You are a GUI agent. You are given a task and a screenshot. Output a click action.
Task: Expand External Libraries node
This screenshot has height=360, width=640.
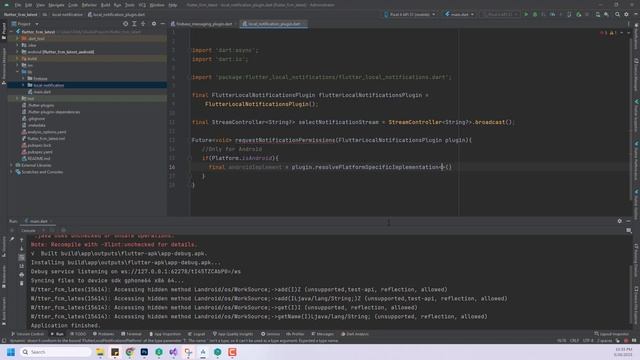11,165
